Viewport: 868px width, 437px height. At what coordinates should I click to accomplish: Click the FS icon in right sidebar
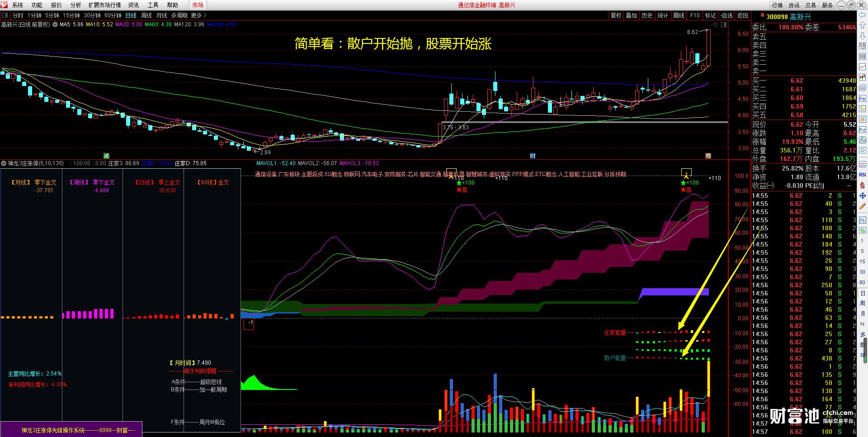click(x=862, y=220)
